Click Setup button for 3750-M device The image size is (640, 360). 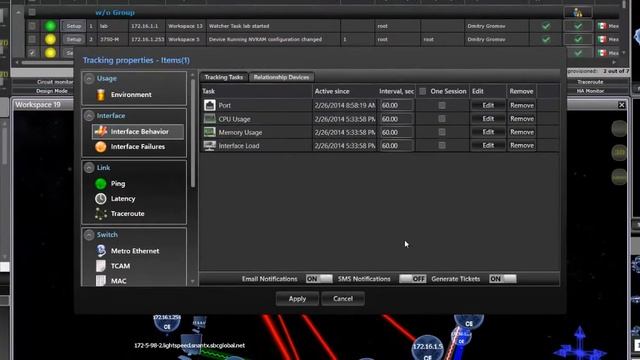pyautogui.click(x=74, y=39)
